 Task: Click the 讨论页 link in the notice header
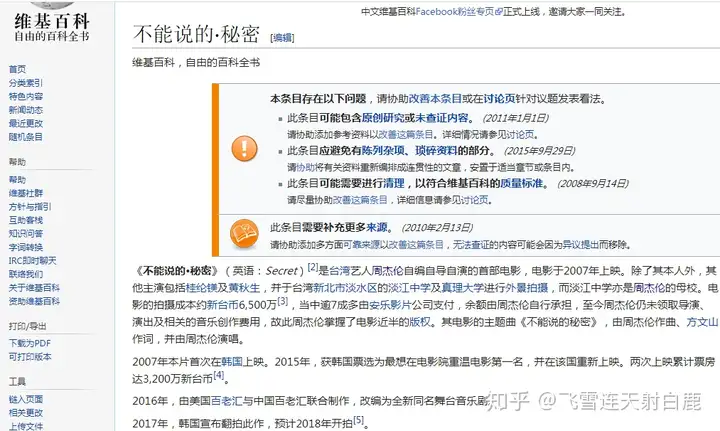[x=499, y=99]
